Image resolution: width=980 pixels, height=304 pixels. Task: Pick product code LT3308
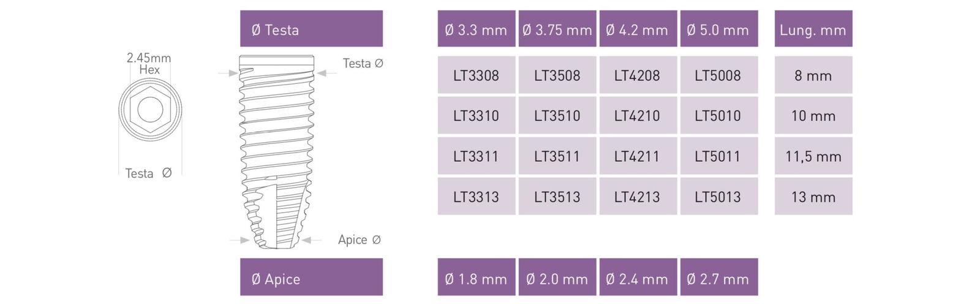477,75
